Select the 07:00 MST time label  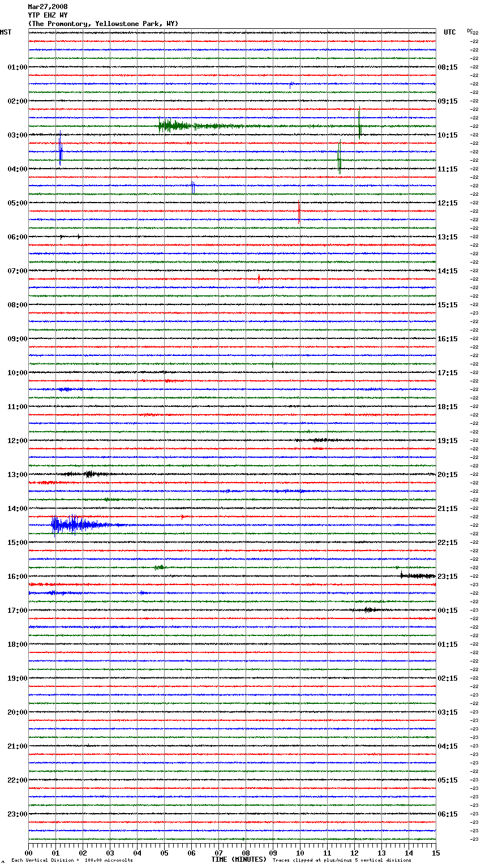(x=18, y=271)
